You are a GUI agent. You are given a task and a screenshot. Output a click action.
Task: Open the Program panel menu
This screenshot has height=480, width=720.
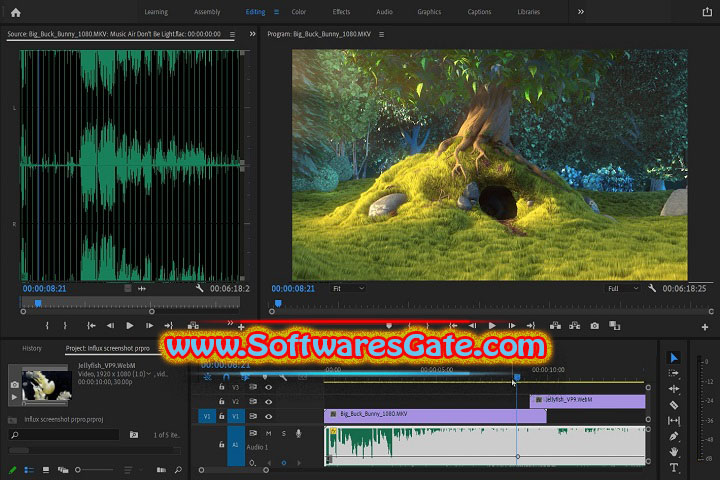pos(382,34)
